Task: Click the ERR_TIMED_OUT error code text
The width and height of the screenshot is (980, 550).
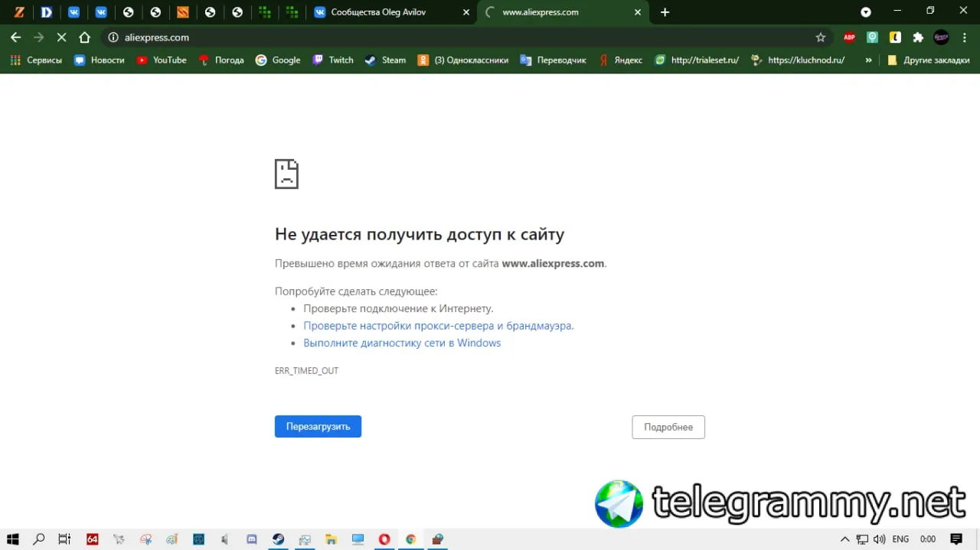Action: click(306, 370)
